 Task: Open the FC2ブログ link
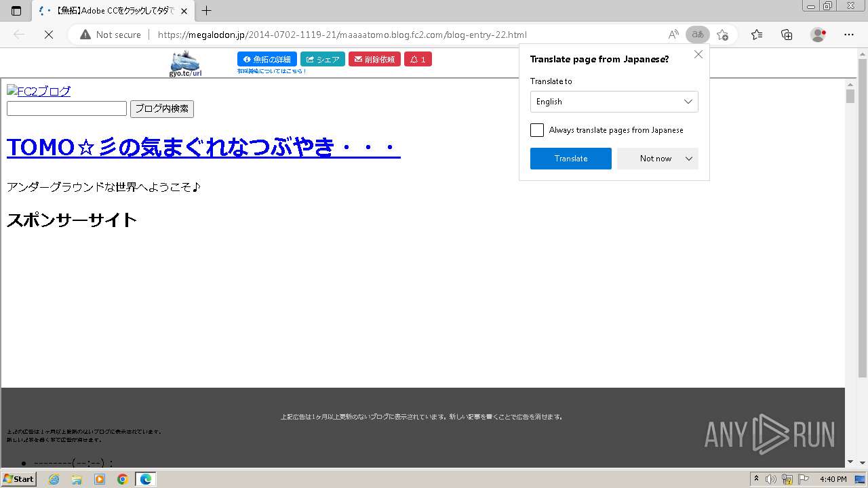tap(39, 91)
